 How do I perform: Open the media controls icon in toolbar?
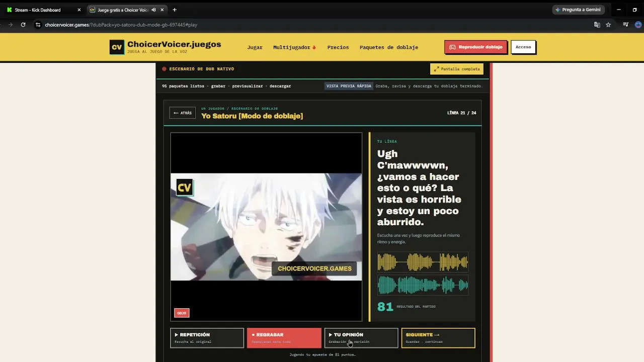click(x=626, y=25)
